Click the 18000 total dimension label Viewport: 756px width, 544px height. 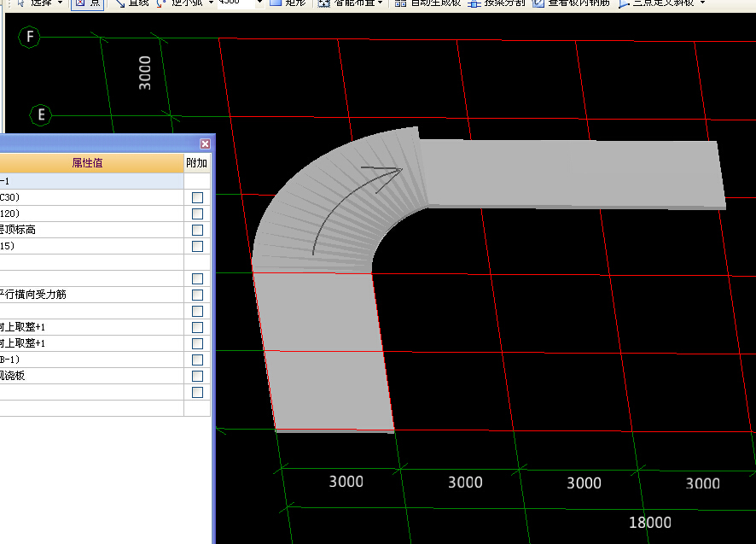coord(649,523)
